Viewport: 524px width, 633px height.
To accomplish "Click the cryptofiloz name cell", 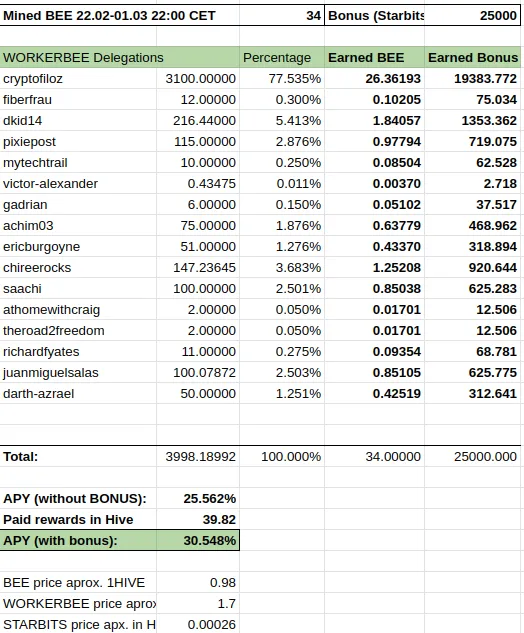I will pos(78,78).
